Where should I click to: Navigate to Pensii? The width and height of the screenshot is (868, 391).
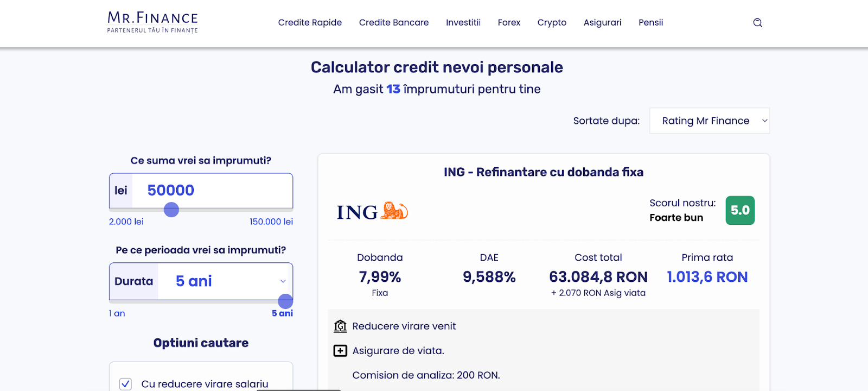click(650, 22)
